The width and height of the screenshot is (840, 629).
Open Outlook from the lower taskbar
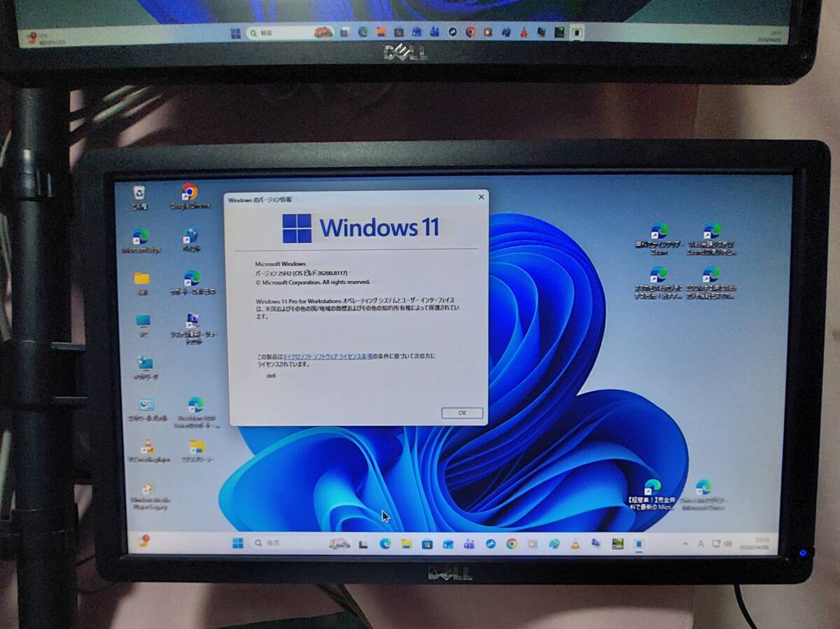click(x=448, y=544)
